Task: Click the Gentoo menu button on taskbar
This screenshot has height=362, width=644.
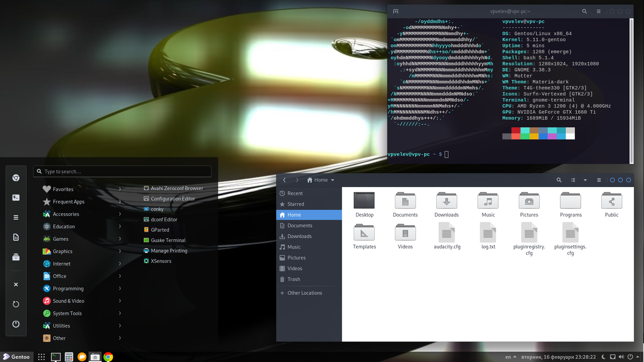Action: pos(17,357)
